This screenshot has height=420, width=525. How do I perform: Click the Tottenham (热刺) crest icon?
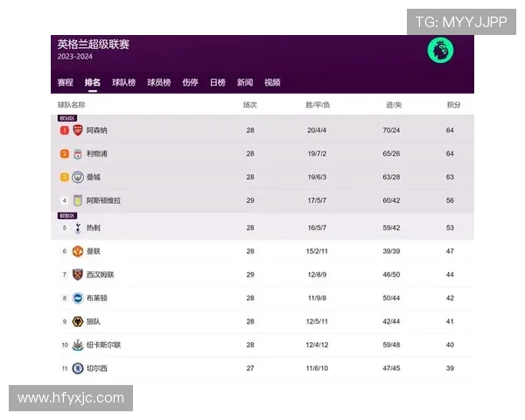(x=78, y=227)
